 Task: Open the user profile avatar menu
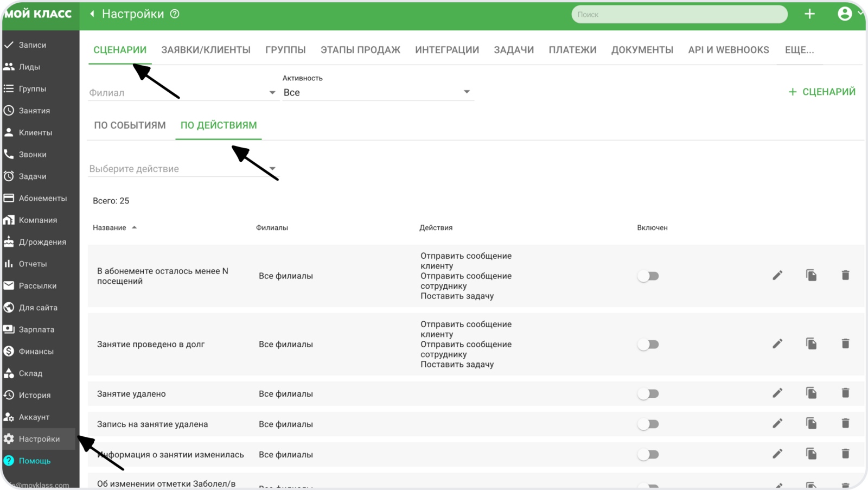tap(845, 14)
